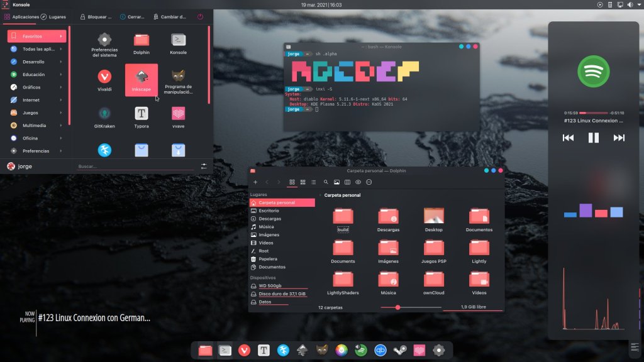Switch Dolphin to compact view mode
The image size is (644, 362).
click(x=303, y=182)
